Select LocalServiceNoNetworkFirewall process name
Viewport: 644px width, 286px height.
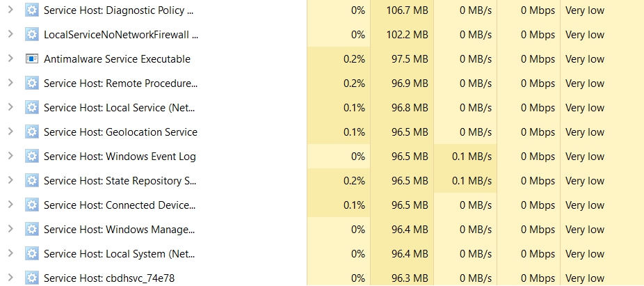(x=121, y=35)
